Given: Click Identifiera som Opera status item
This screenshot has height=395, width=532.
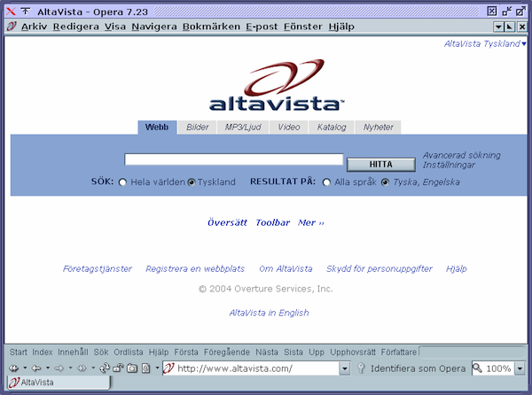Looking at the screenshot, I should 418,368.
